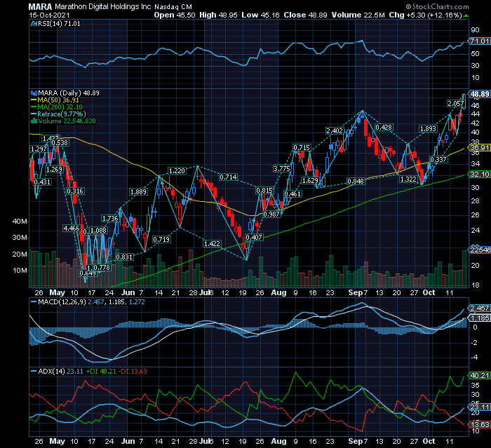Click the Low 45.16 value
This screenshot has width=491, height=448.
(x=260, y=15)
